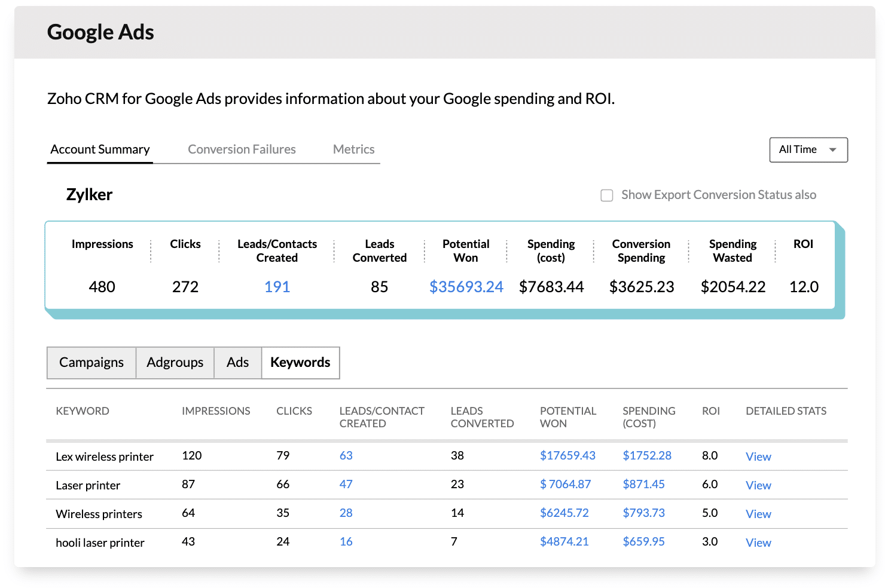Image resolution: width=885 pixels, height=588 pixels.
Task: Open View link for Laser printer keyword
Action: pos(758,485)
